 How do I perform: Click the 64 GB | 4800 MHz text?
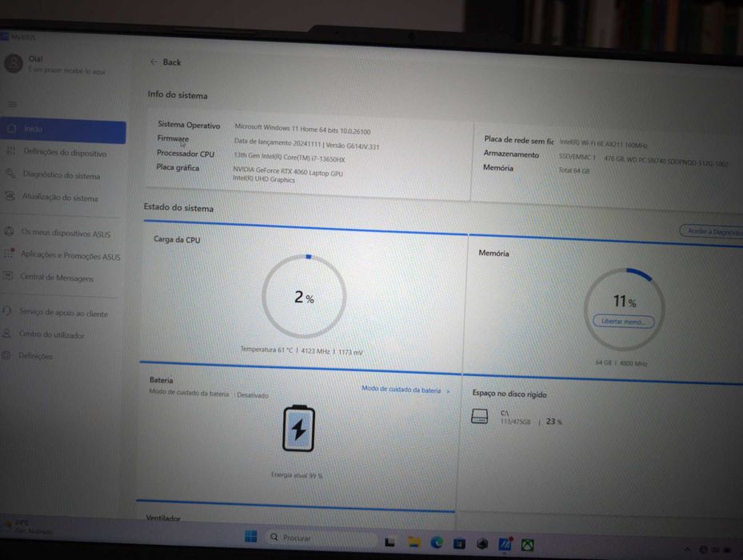pyautogui.click(x=621, y=363)
